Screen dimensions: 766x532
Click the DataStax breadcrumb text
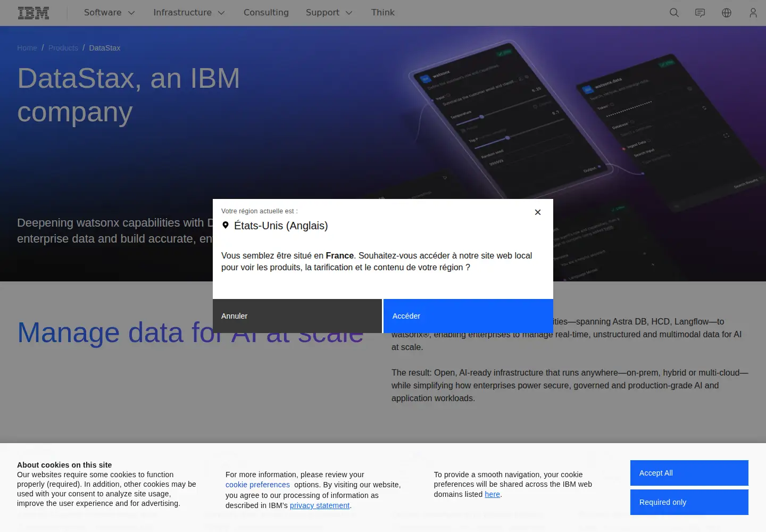(105, 48)
